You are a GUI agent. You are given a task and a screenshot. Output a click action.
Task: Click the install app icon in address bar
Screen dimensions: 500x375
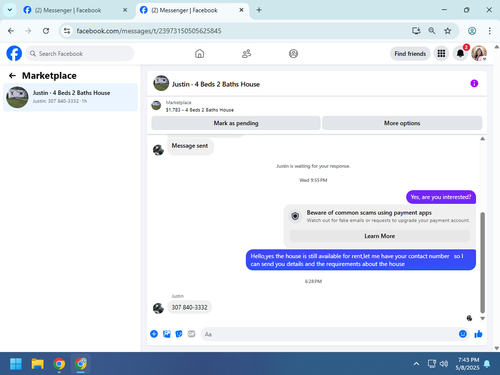coord(416,31)
